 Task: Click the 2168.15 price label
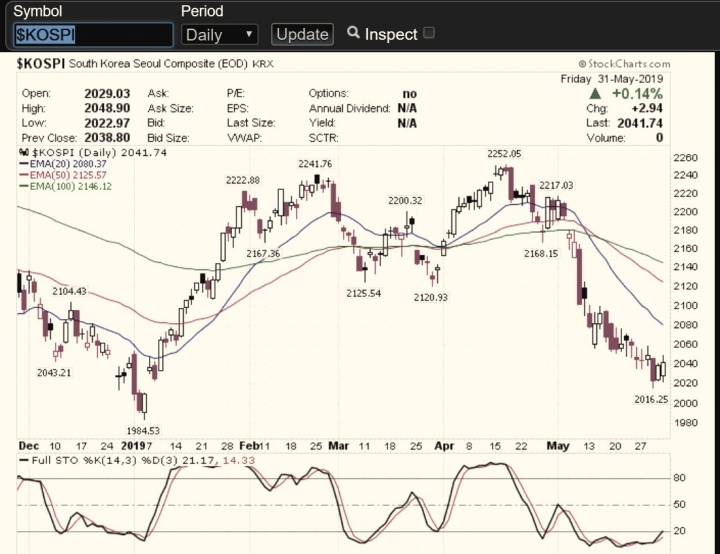[541, 253]
